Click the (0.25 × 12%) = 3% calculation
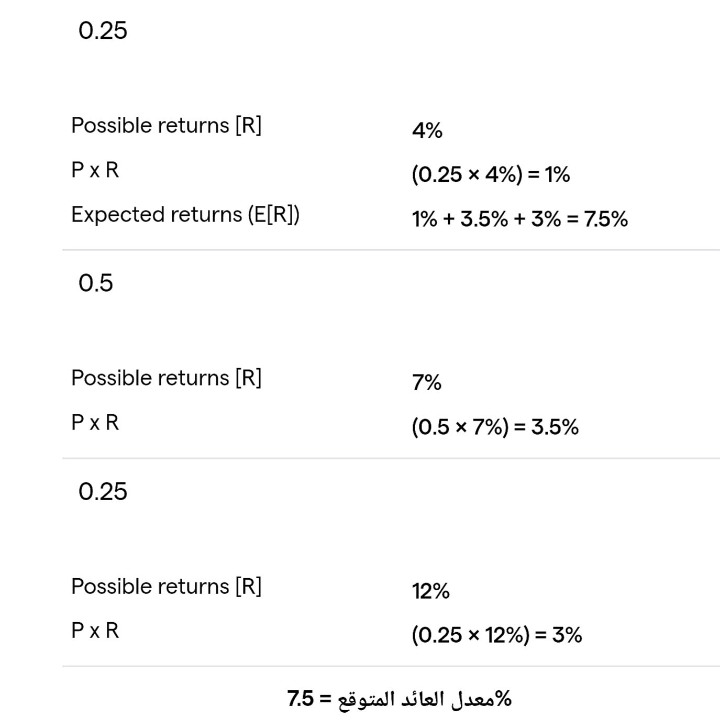The image size is (720, 728). 496,635
